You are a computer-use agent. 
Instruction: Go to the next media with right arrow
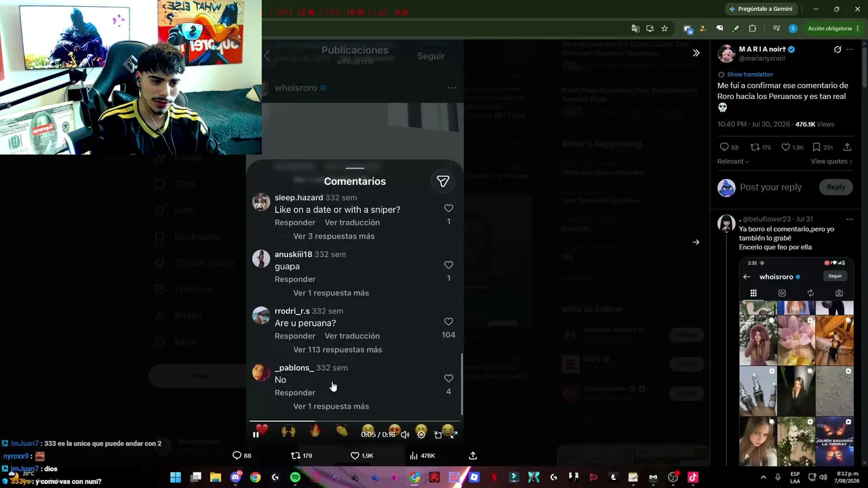tap(696, 242)
